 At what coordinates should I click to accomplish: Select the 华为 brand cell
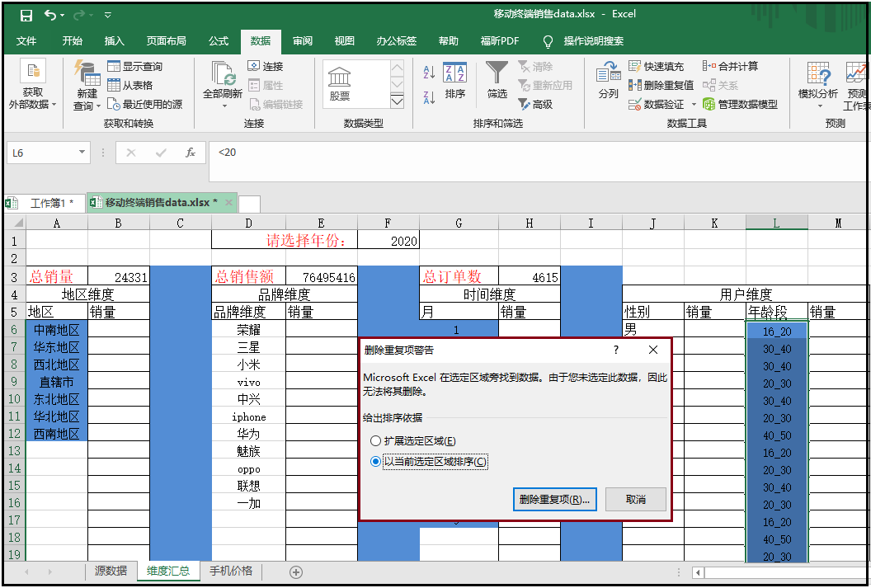(248, 433)
